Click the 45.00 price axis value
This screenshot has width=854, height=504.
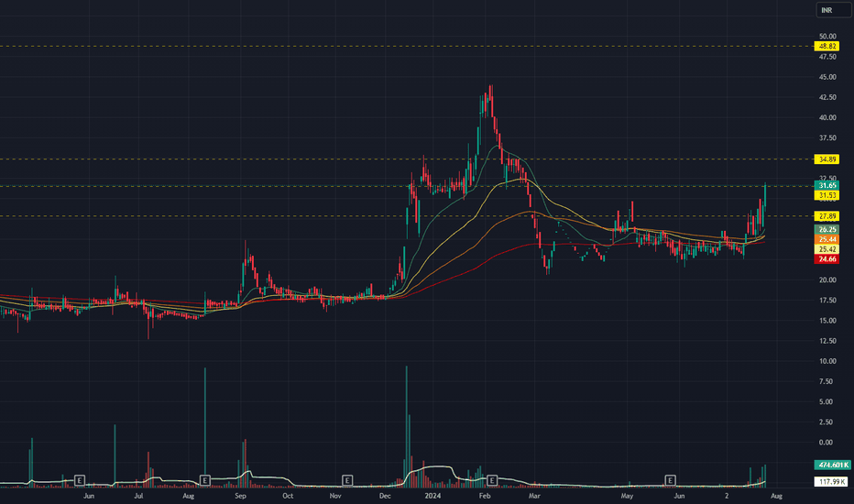(x=827, y=77)
